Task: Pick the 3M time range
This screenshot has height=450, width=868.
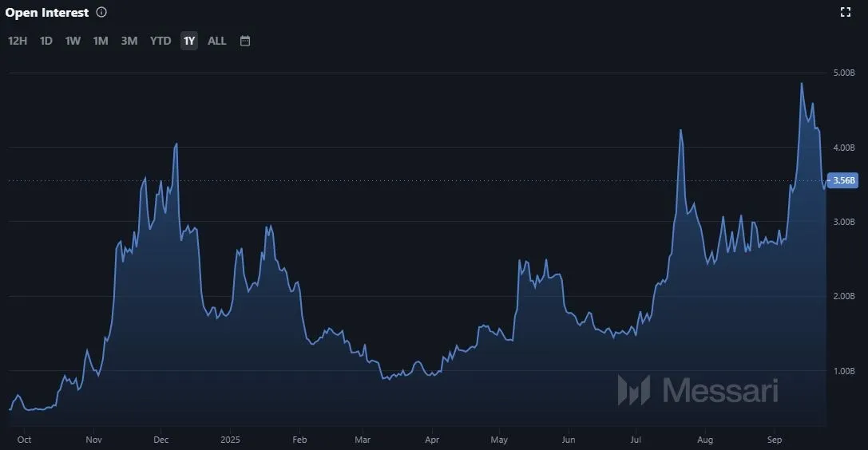Action: (x=129, y=41)
